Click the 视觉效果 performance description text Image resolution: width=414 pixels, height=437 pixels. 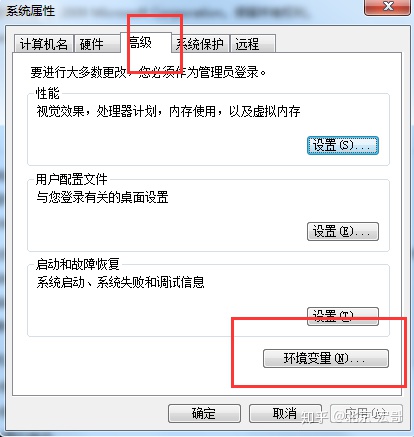[168, 111]
